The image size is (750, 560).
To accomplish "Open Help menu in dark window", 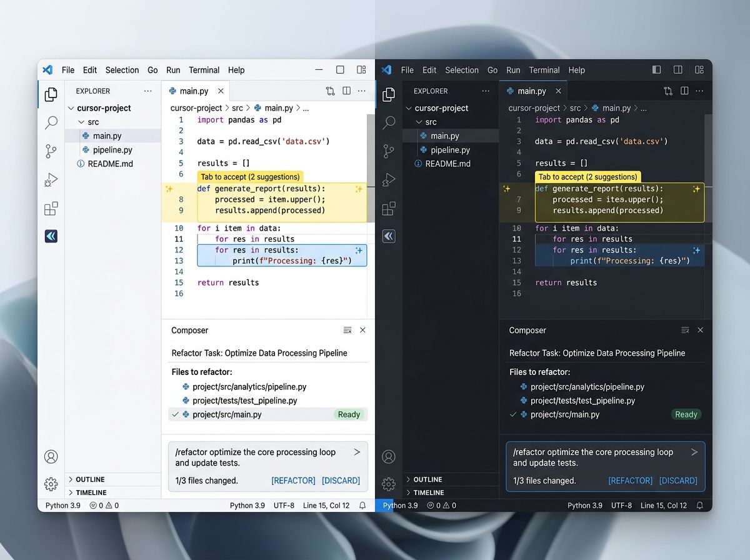I will click(x=577, y=70).
